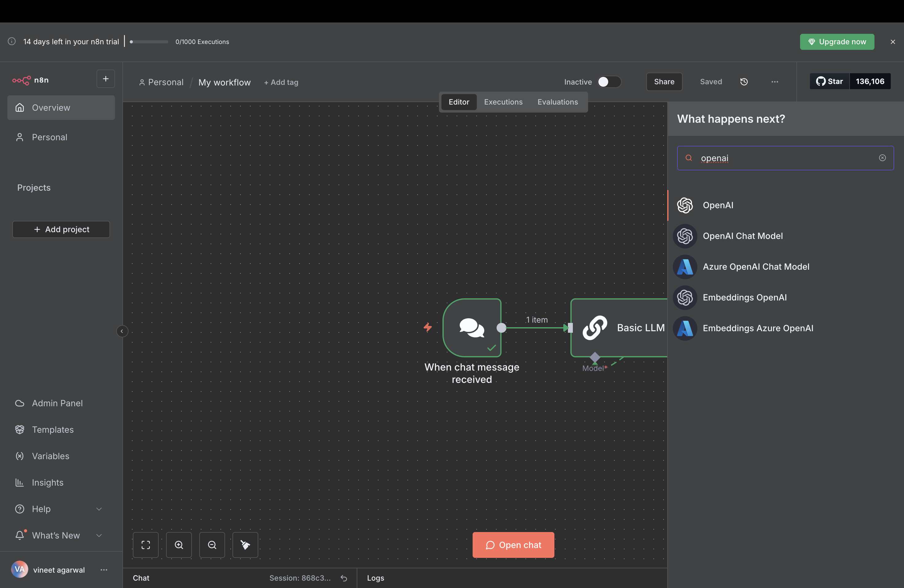Click the Add project button

[x=61, y=229]
